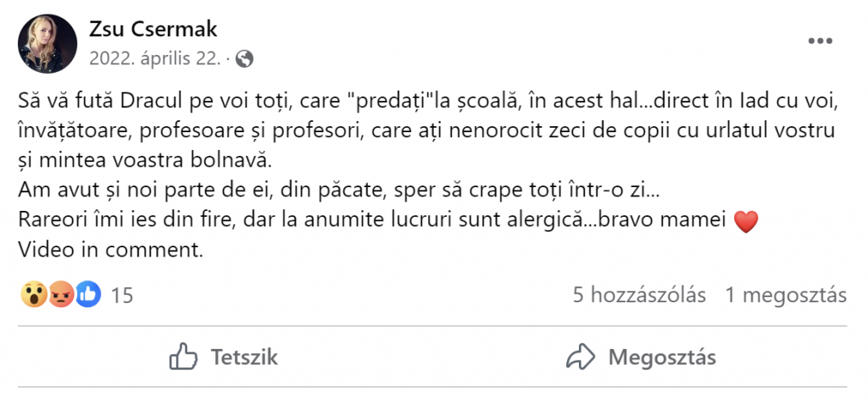
Task: Open the 5 hozzászólás comments link
Action: coord(639,296)
